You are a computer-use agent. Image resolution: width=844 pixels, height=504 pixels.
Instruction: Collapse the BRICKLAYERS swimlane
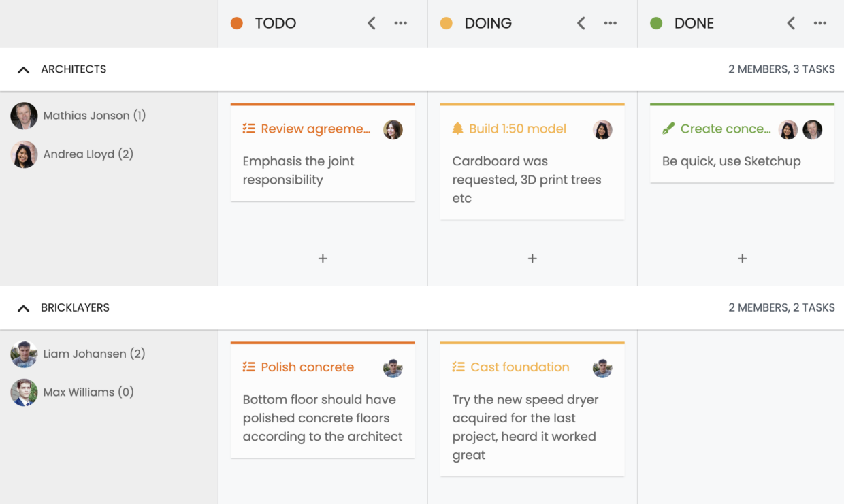pyautogui.click(x=23, y=308)
